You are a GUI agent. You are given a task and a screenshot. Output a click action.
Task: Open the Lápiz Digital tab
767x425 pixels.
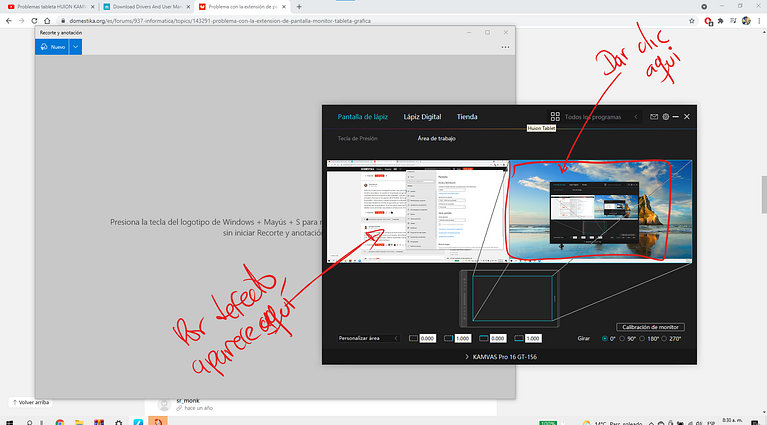pos(422,117)
